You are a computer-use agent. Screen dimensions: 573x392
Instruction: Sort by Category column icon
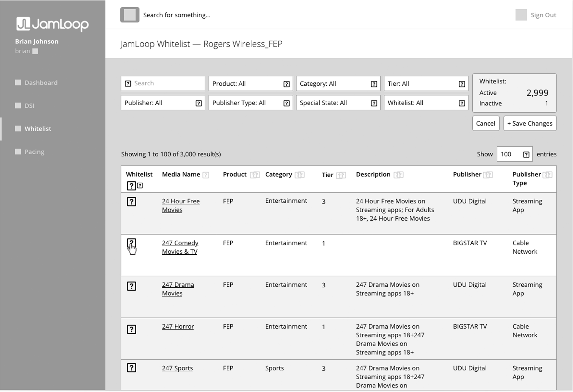(300, 175)
